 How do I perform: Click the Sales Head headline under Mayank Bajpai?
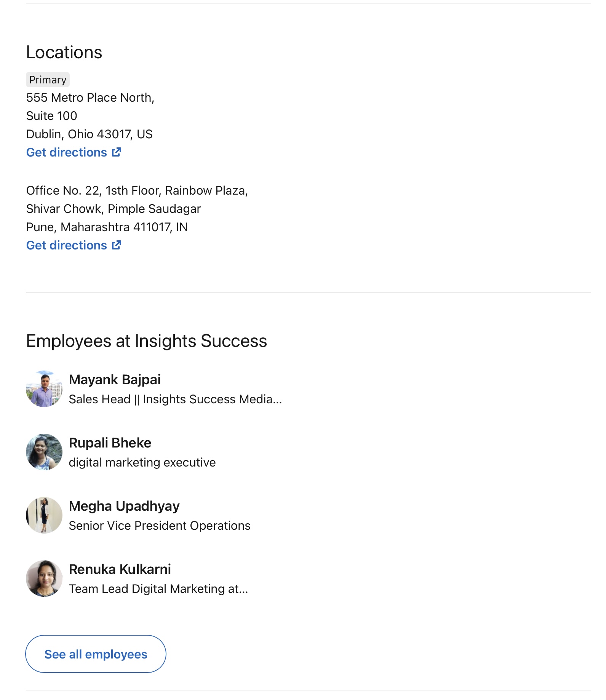click(176, 399)
